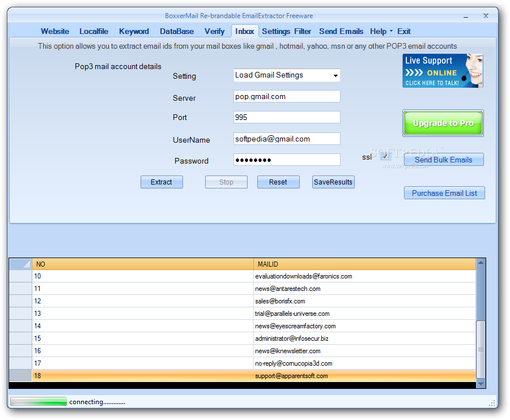510x420 pixels.
Task: Click the connecting progress bar
Action: [x=39, y=401]
